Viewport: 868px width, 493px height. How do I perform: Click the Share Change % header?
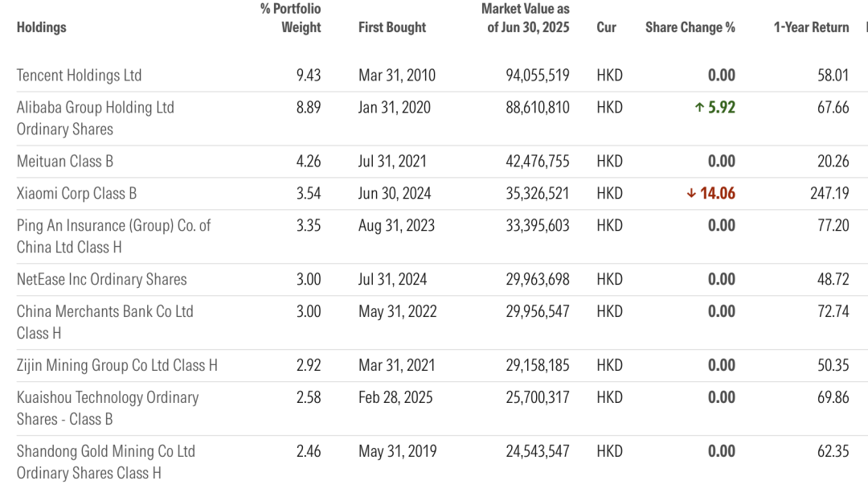[x=690, y=27]
